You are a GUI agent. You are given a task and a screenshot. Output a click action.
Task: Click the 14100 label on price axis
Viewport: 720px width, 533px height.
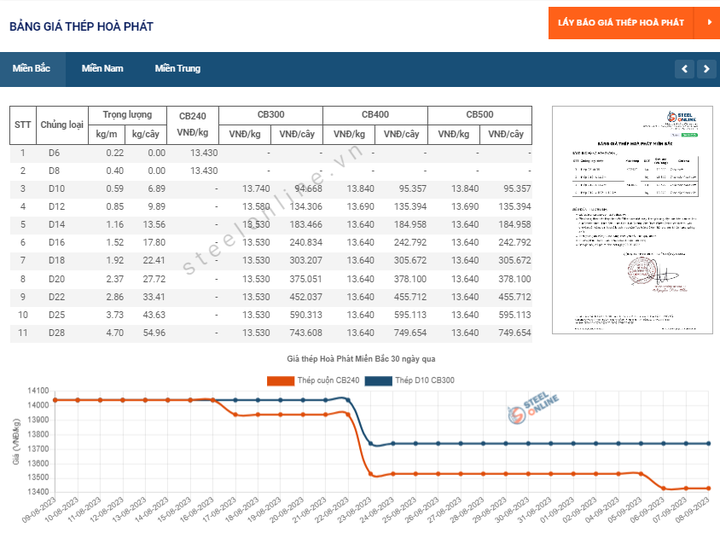pyautogui.click(x=38, y=391)
